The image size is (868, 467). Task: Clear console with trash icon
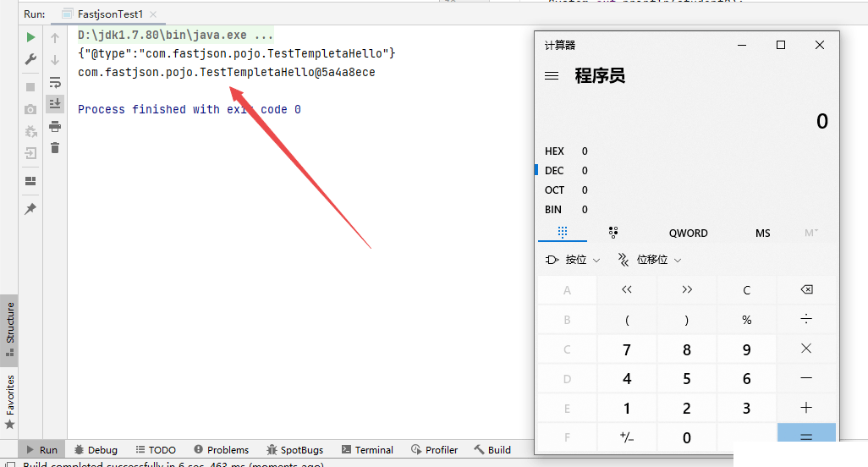click(55, 148)
